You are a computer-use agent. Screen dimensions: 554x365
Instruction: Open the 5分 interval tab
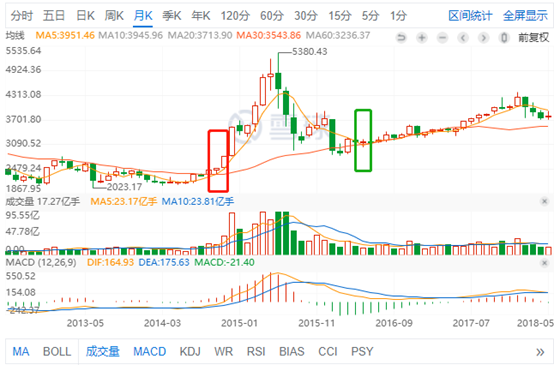pyautogui.click(x=370, y=16)
